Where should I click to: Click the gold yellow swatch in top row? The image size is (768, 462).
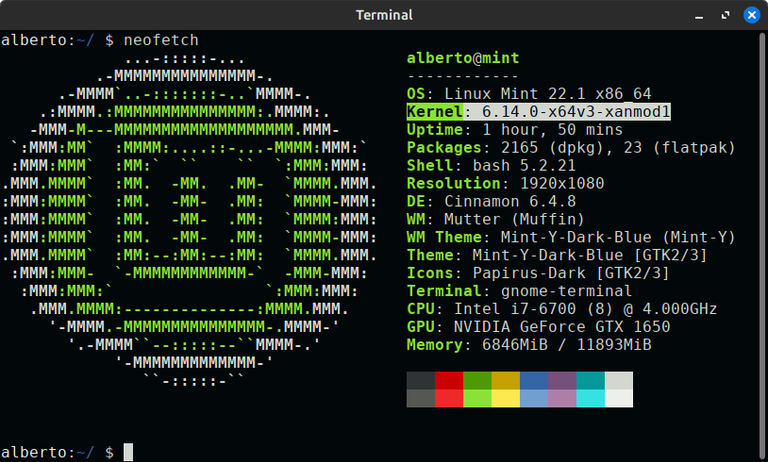coord(506,381)
